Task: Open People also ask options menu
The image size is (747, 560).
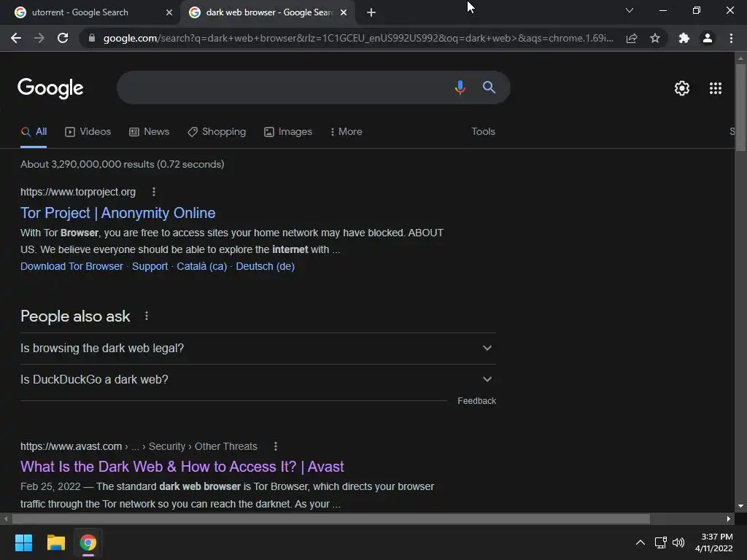Action: 146,316
